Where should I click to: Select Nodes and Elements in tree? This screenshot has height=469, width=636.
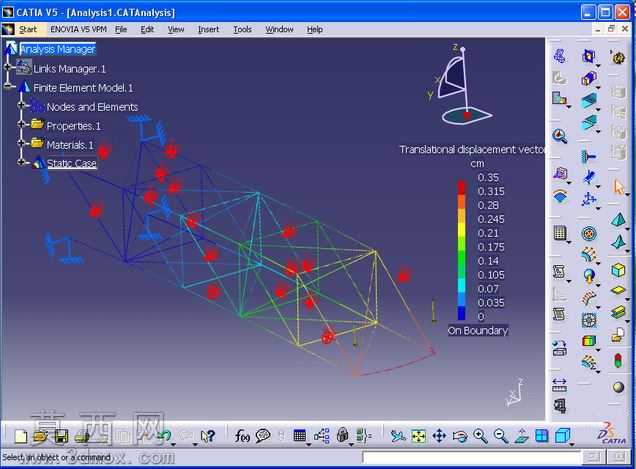[x=92, y=107]
